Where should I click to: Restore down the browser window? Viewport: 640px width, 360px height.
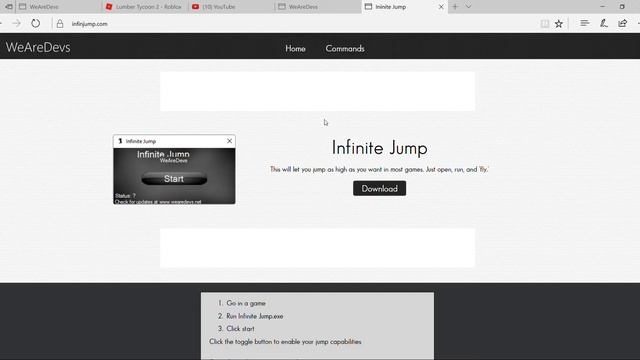(622, 7)
